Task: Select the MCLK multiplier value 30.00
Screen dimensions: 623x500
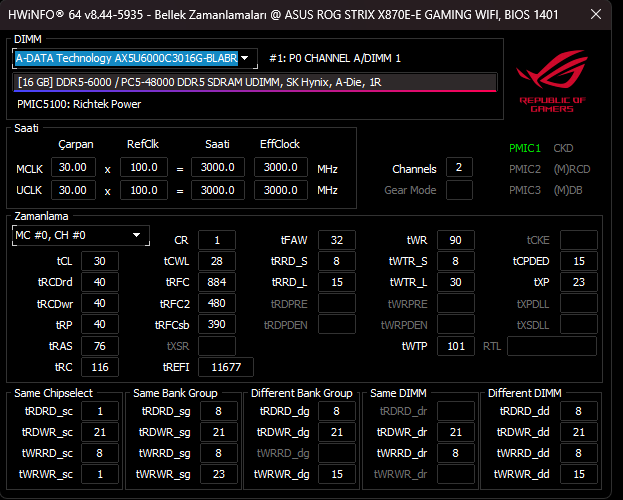Action: [73, 167]
